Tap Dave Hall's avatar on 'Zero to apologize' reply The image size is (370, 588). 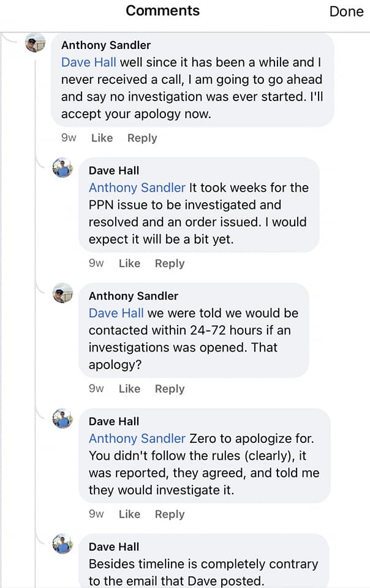pos(63,420)
